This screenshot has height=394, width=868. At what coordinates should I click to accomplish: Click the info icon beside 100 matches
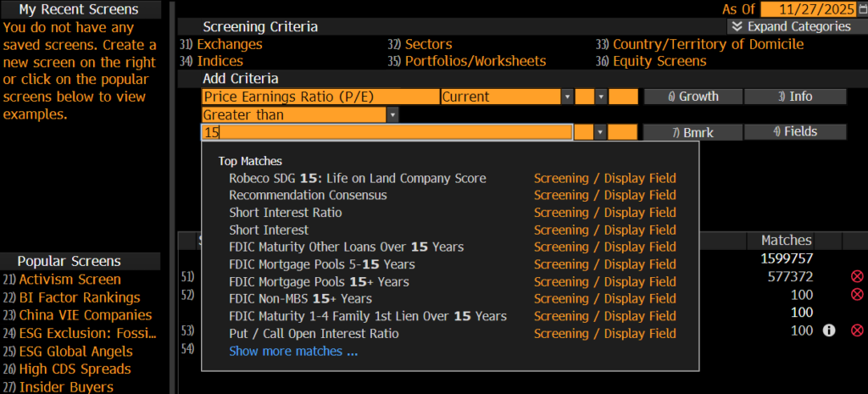[x=831, y=330]
